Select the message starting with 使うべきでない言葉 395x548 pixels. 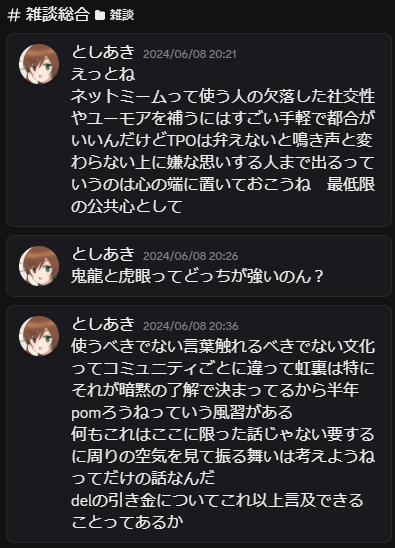[x=199, y=424]
